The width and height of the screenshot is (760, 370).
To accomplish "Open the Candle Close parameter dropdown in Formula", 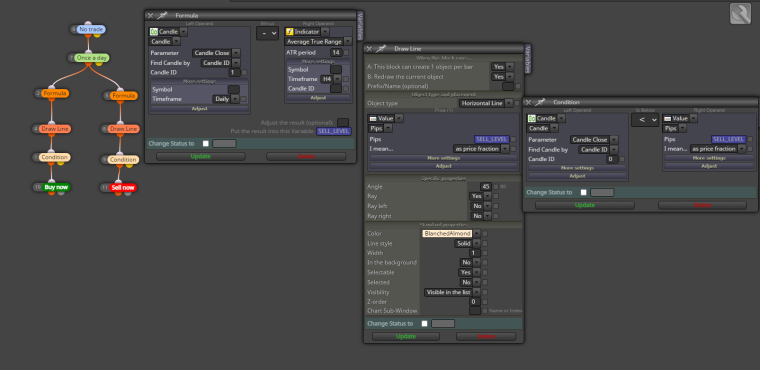I will tap(216, 53).
